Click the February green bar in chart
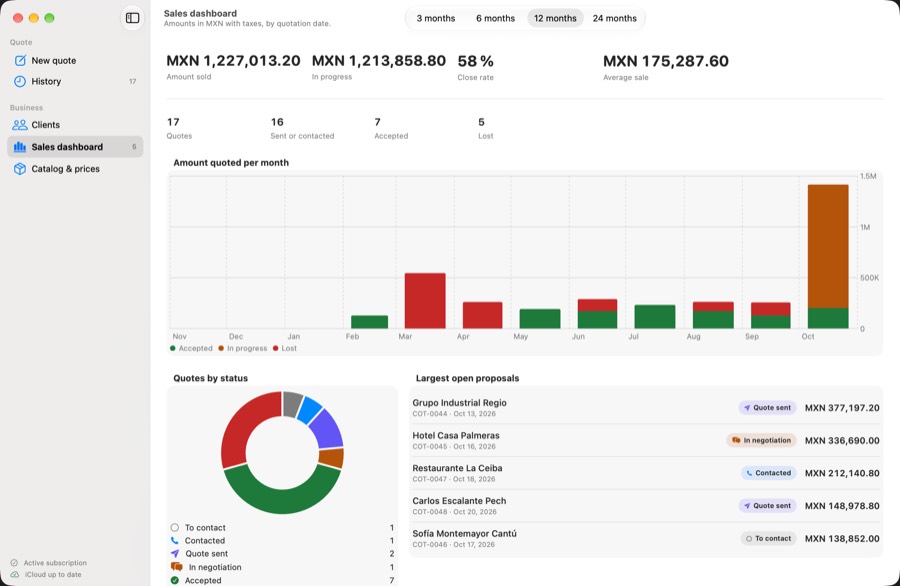This screenshot has height=586, width=900. (370, 322)
